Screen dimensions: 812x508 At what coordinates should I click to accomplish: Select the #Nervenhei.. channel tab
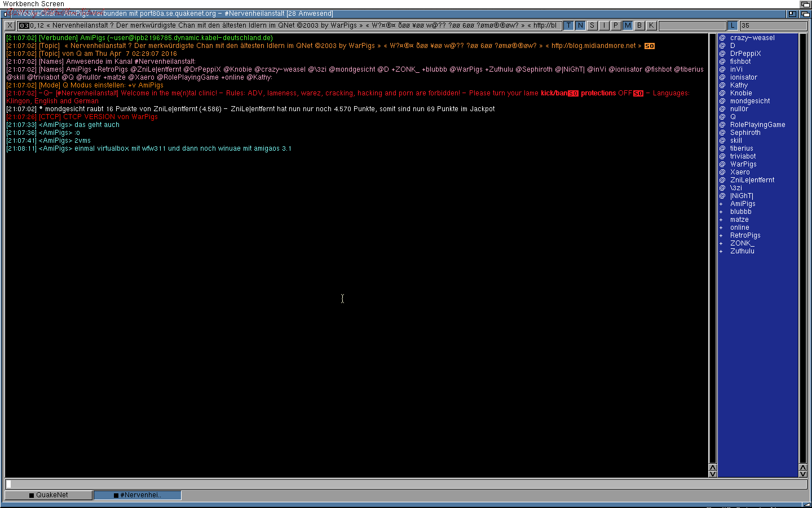(138, 495)
